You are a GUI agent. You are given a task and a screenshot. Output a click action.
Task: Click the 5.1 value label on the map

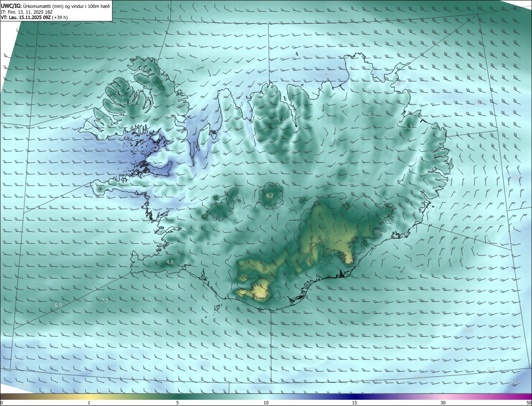pyautogui.click(x=281, y=120)
